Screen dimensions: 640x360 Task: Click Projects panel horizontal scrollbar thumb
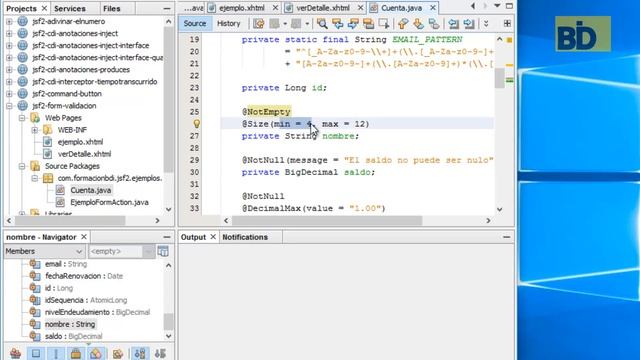(70, 220)
